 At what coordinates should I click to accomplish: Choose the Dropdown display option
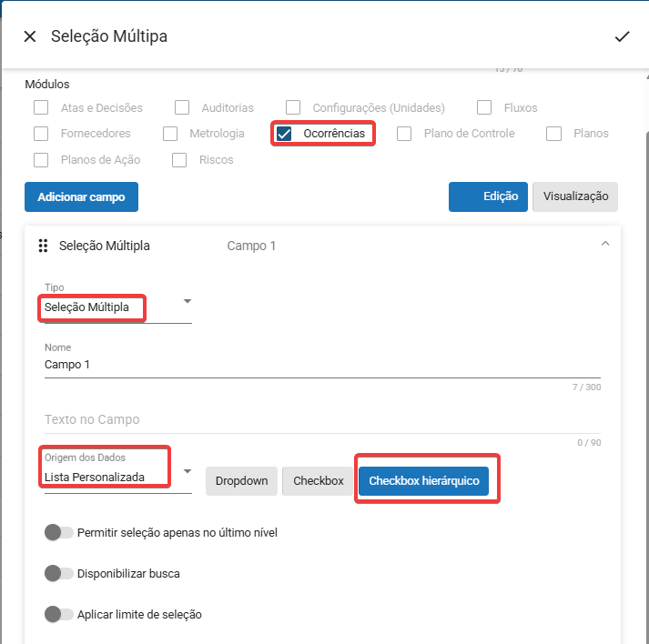[241, 481]
